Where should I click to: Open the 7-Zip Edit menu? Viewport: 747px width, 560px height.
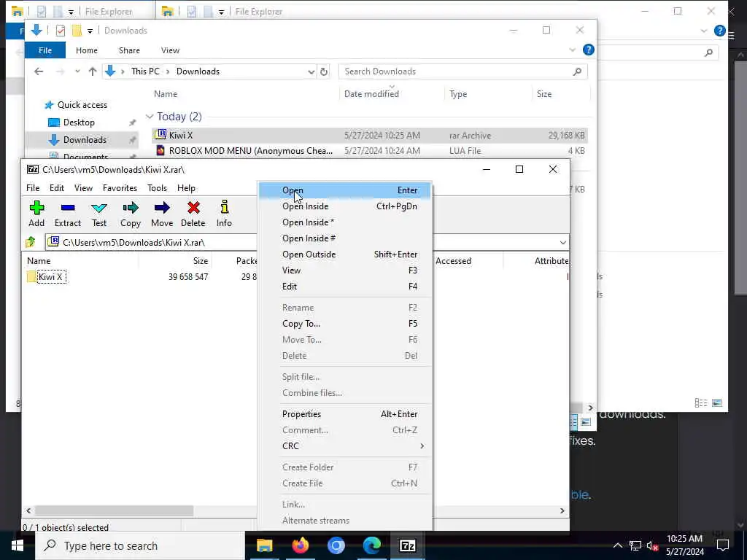(x=57, y=188)
